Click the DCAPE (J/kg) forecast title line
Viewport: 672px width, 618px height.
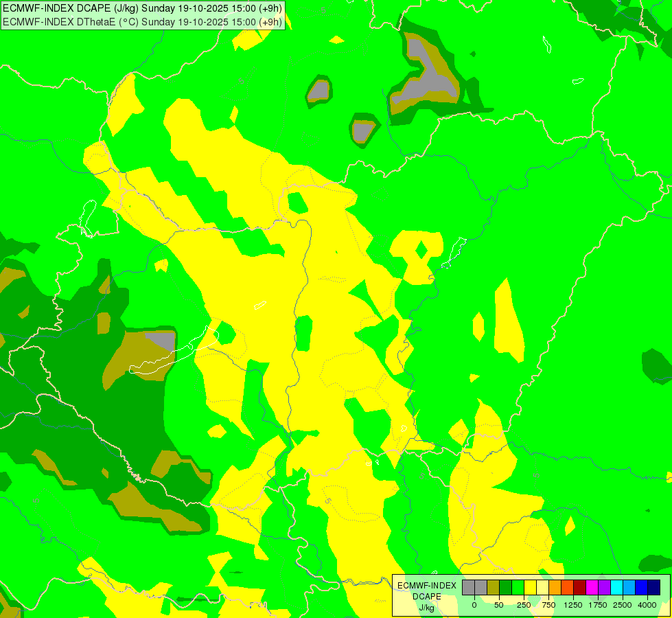[x=142, y=8]
